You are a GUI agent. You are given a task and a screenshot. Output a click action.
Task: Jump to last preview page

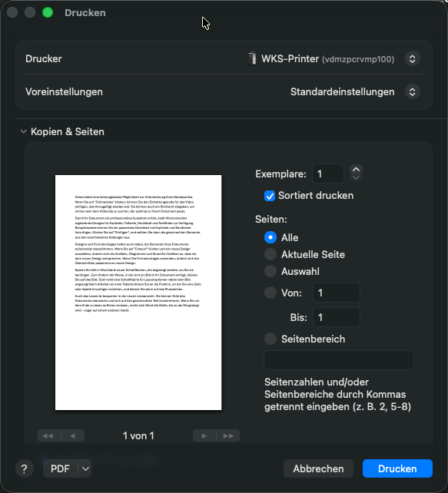[x=228, y=435]
